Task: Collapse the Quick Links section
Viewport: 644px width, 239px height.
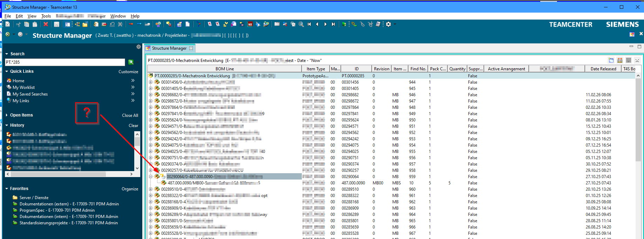Action: coord(7,71)
